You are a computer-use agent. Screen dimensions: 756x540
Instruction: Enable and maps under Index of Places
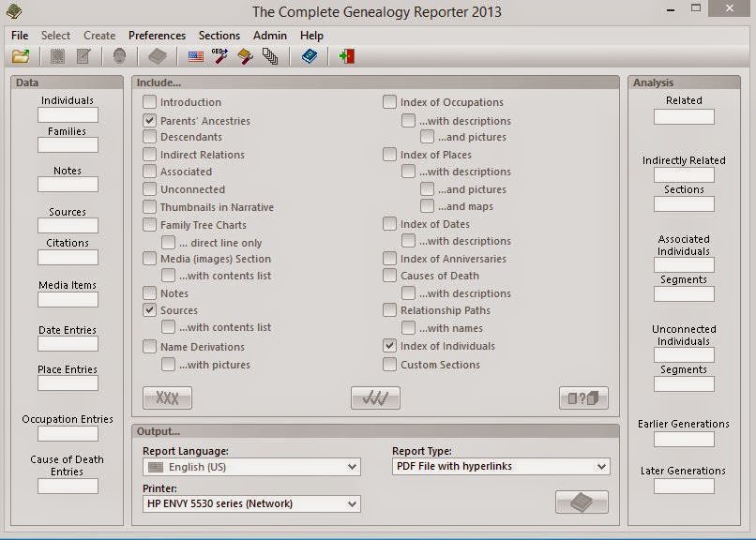click(427, 206)
